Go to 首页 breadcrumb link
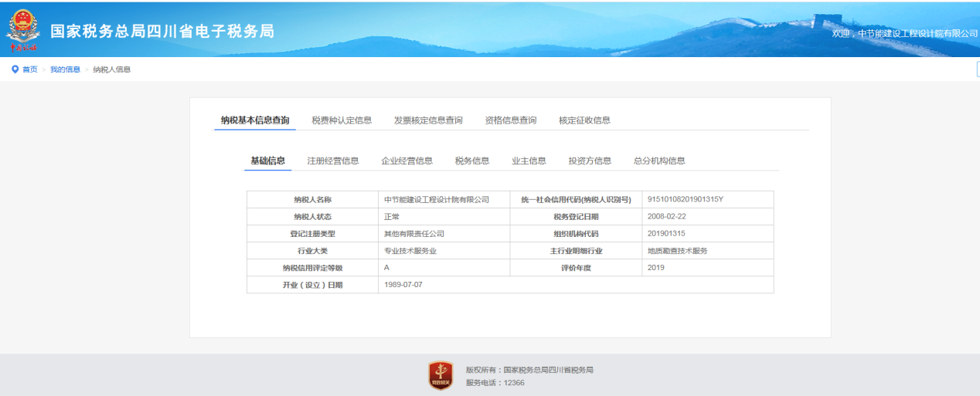This screenshot has height=396, width=980. click(x=29, y=69)
